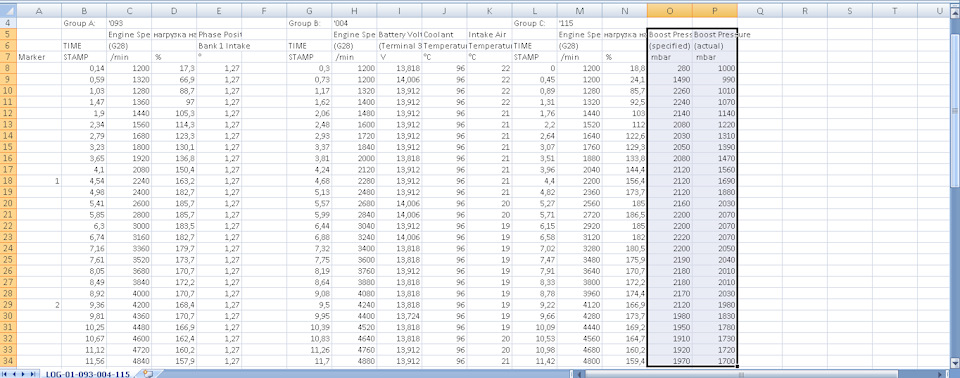The height and width of the screenshot is (378, 960).
Task: Select row 25 header
Action: [9, 260]
